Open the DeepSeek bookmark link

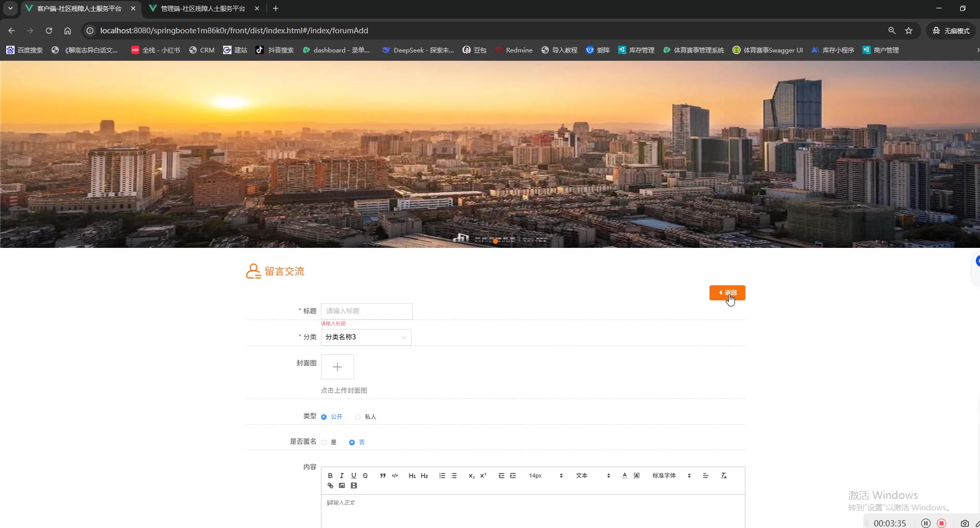[418, 50]
